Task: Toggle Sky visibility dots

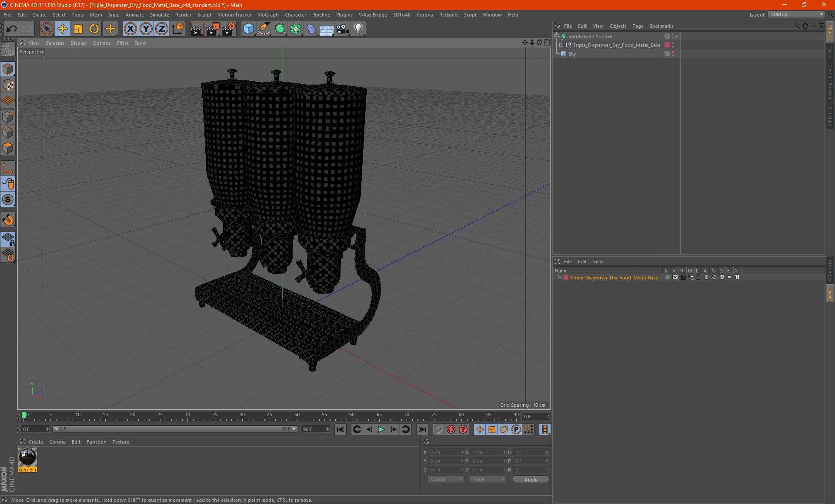Action: pos(673,54)
